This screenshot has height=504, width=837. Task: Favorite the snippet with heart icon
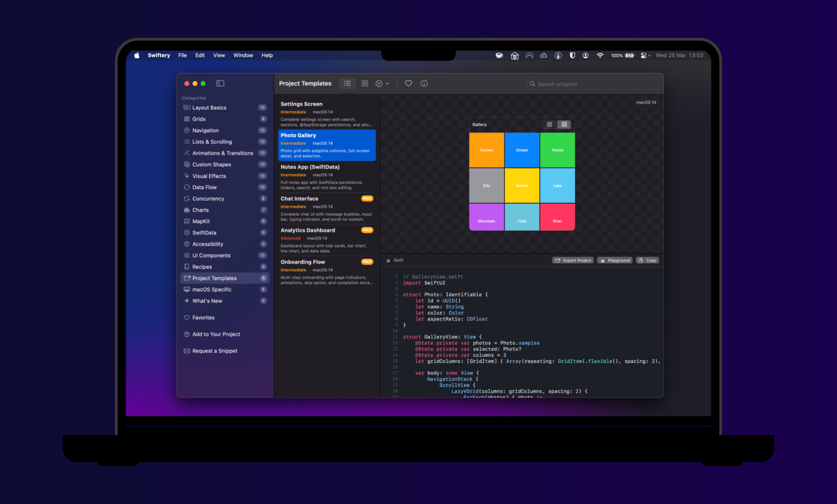tap(408, 83)
